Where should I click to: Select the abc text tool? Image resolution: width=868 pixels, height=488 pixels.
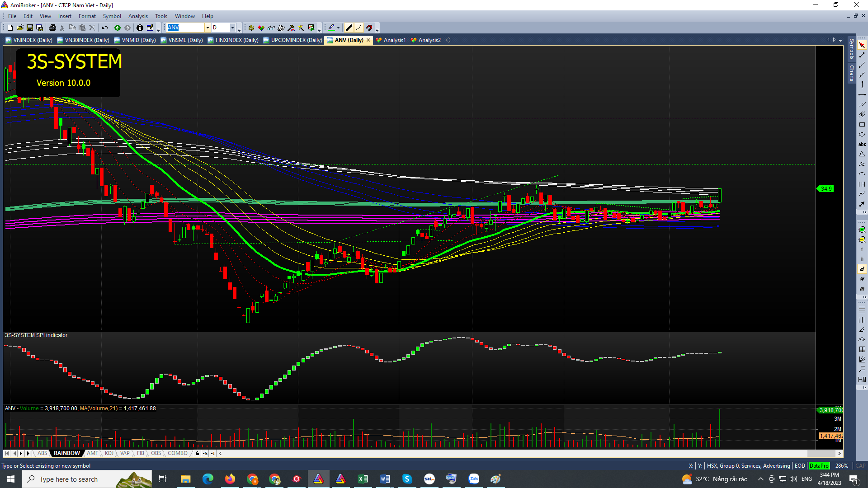[x=862, y=145]
